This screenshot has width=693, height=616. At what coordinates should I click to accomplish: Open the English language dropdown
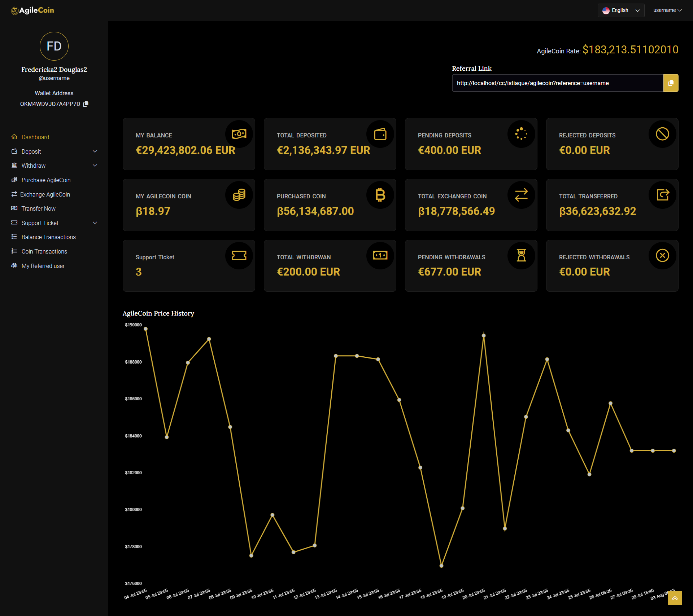pyautogui.click(x=621, y=10)
